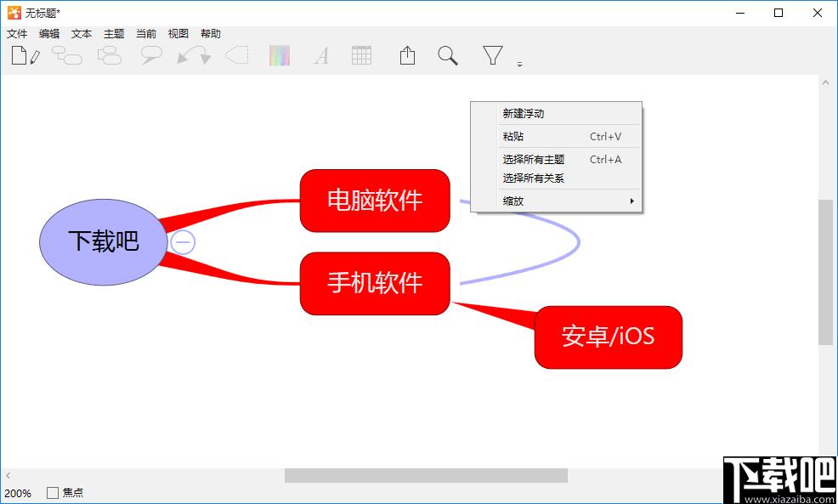Image resolution: width=838 pixels, height=504 pixels.
Task: Choose 粘贴 from context menu
Action: tap(556, 136)
